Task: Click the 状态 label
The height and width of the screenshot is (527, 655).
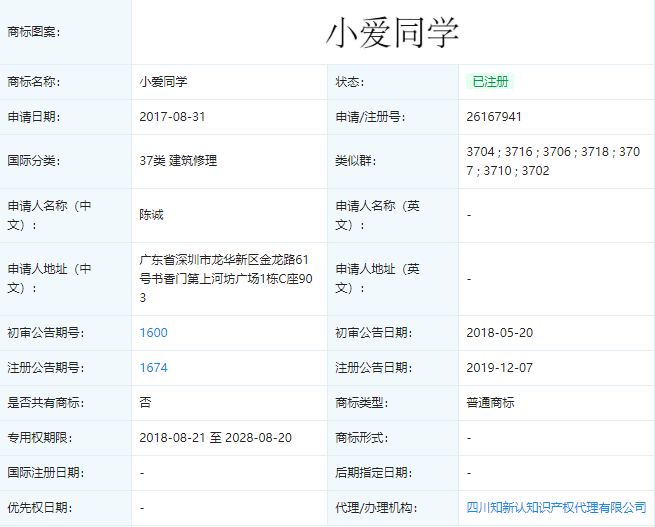Action: coord(350,81)
